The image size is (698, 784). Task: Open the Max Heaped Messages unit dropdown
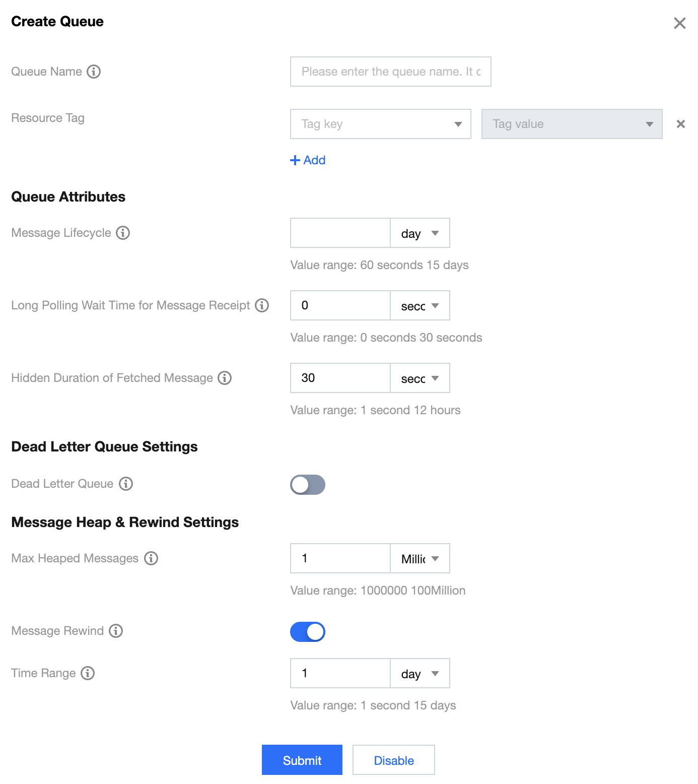(420, 559)
